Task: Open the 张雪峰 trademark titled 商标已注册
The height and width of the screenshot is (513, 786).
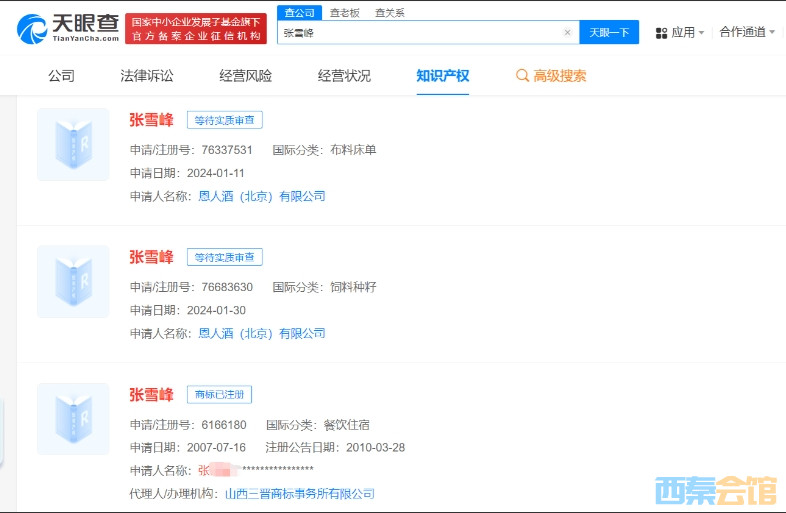Action: click(x=151, y=395)
